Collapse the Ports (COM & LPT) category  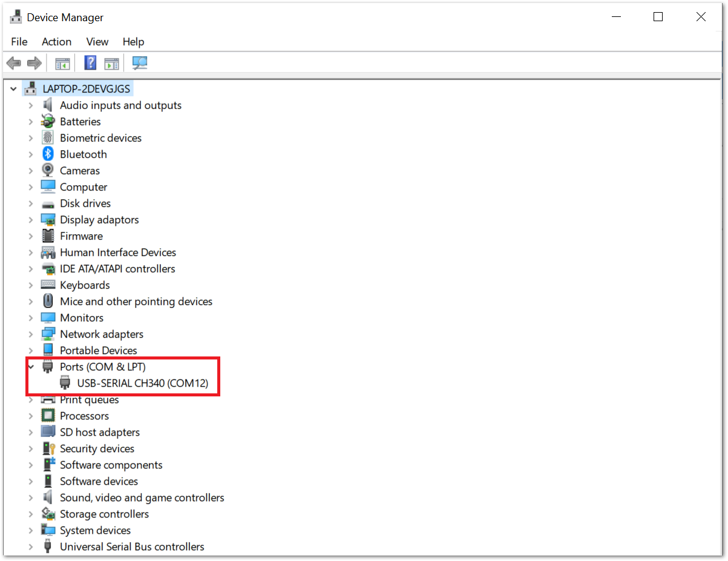[x=31, y=367]
